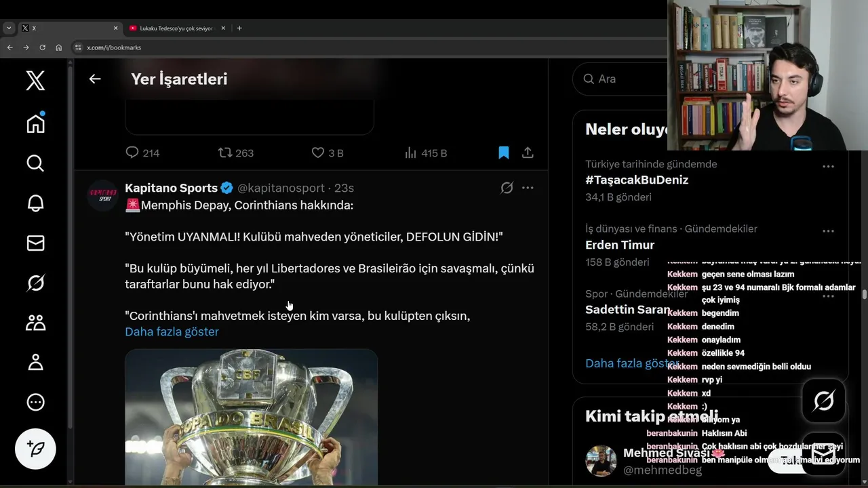Like the post with 3 B likes

[327, 152]
